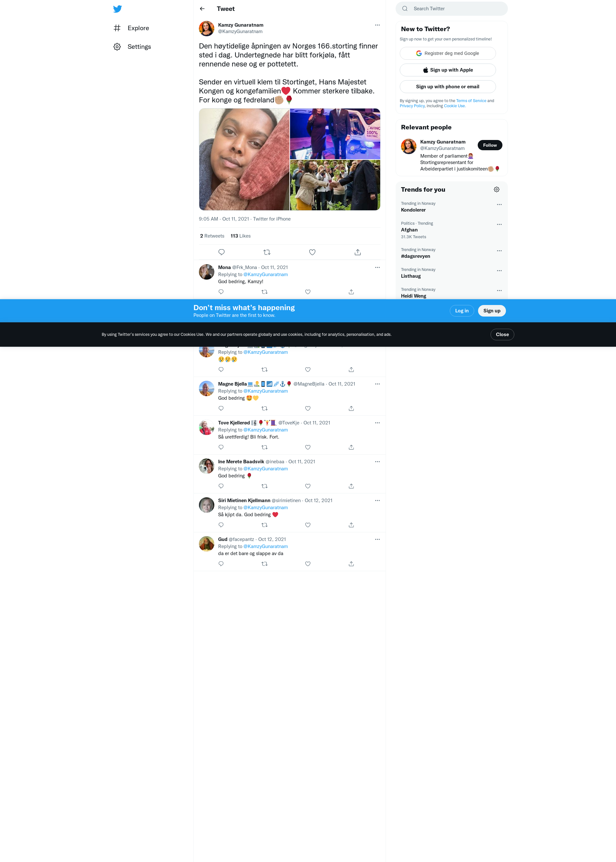
Task: Expand more menu on Tove Kjellerød's reply
Action: click(x=377, y=423)
